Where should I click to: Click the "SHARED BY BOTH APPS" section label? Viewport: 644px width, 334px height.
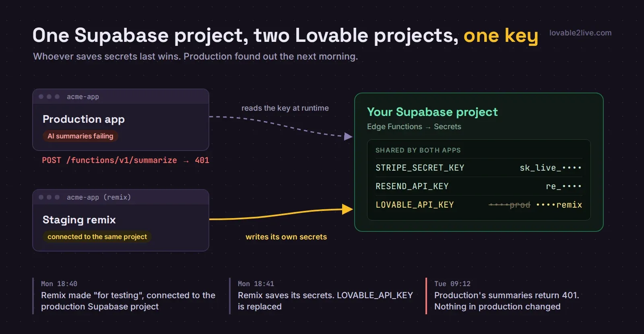(x=418, y=150)
